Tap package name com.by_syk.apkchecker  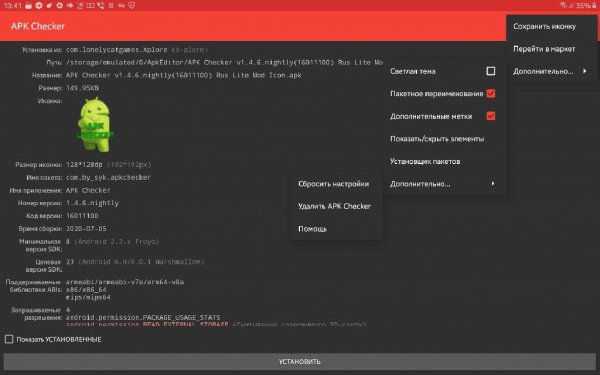(108, 178)
